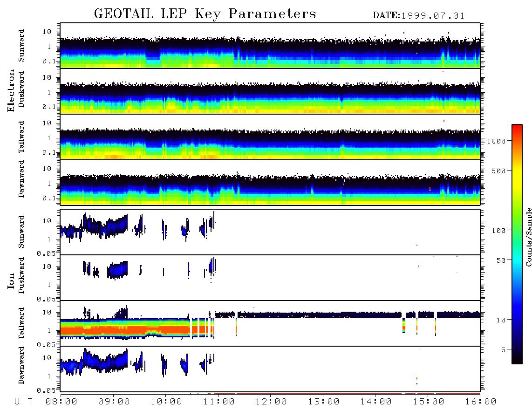532x410 pixels.
Task: Click the Electron Dawnward spectrogram panel
Action: (x=270, y=183)
